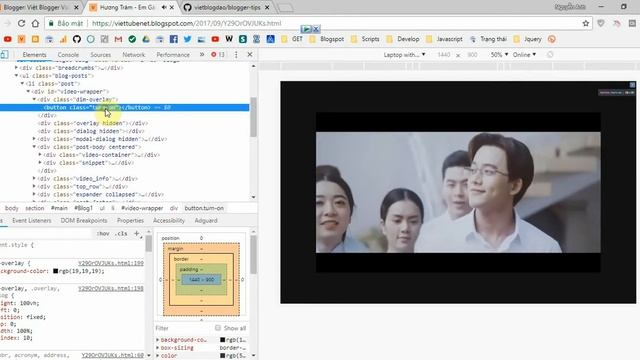Open the Network tab

coord(133,55)
